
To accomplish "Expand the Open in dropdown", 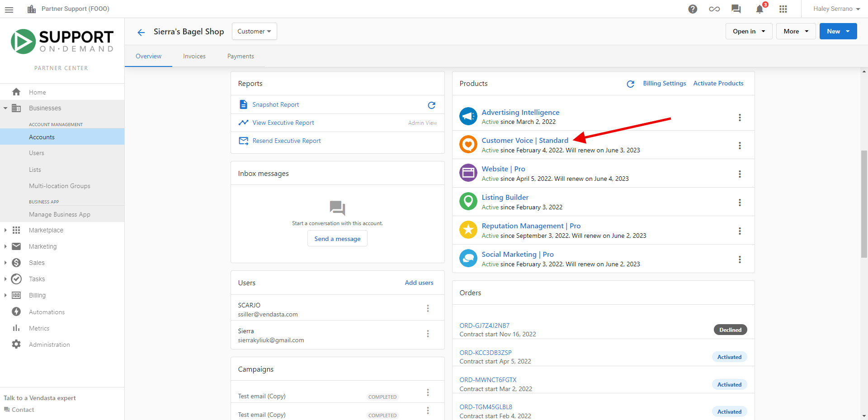I will 749,31.
